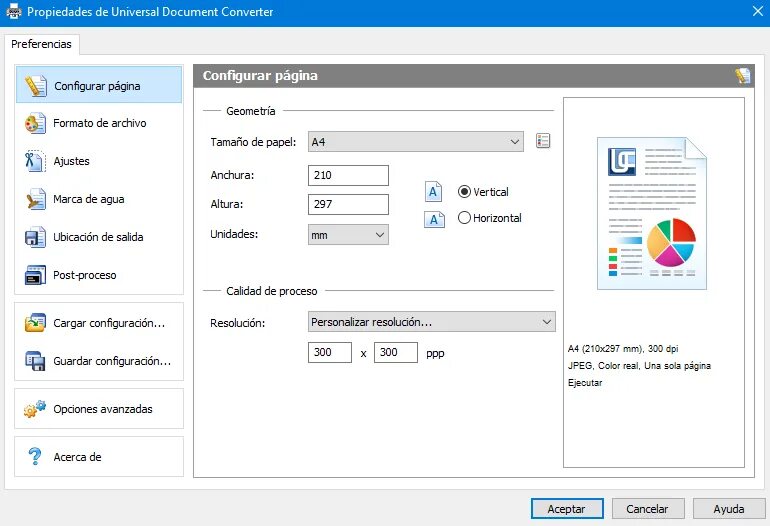Click Cargar configuración... label
Screen dimensions: 770x526
(x=109, y=323)
